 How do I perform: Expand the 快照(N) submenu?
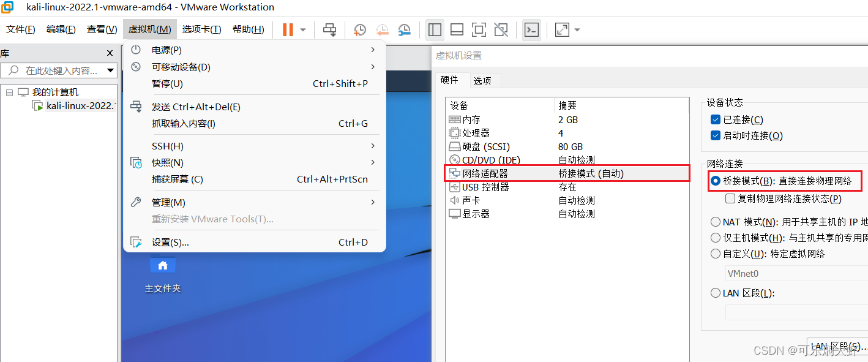255,162
